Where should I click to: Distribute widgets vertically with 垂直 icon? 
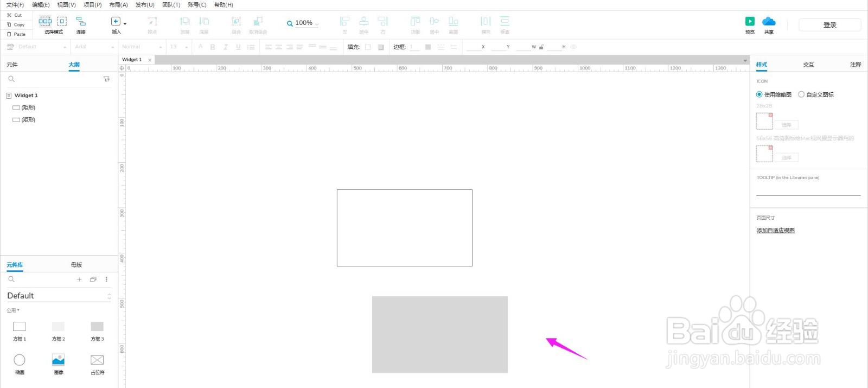[505, 21]
